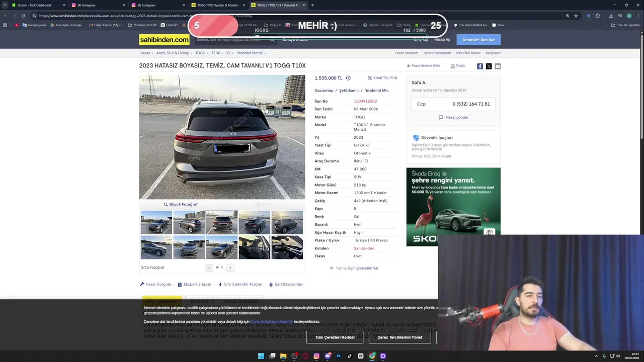The height and width of the screenshot is (362, 644).
Task: Open Ekspertiz Yaptır link
Action: tap(195, 284)
